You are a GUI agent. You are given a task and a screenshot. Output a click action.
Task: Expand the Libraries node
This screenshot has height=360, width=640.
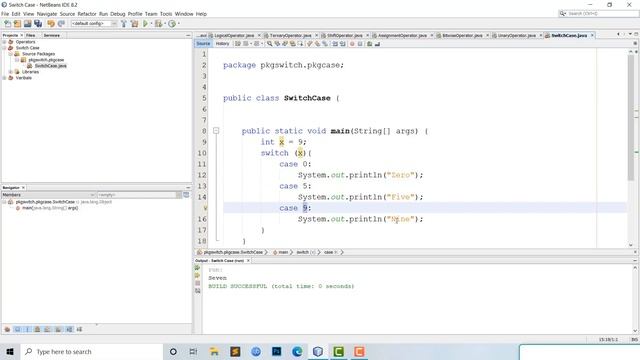pyautogui.click(x=11, y=72)
